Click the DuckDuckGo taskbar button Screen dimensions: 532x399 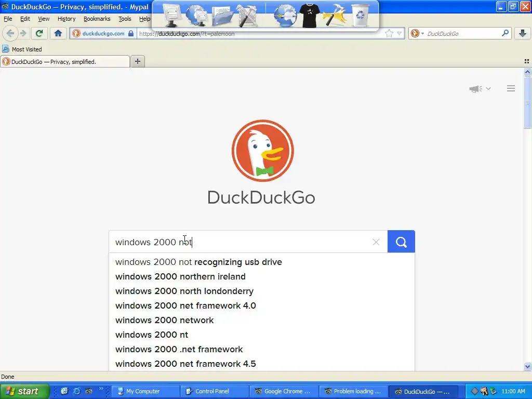423,391
